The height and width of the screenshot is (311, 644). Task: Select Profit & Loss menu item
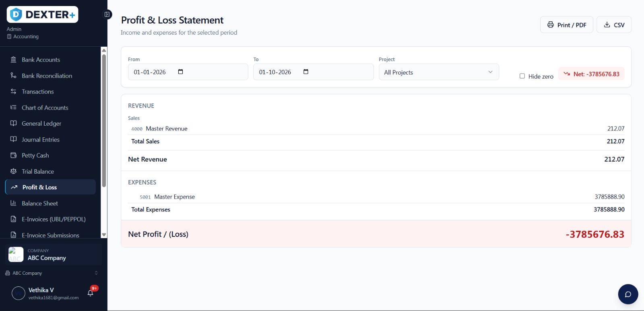(x=50, y=187)
